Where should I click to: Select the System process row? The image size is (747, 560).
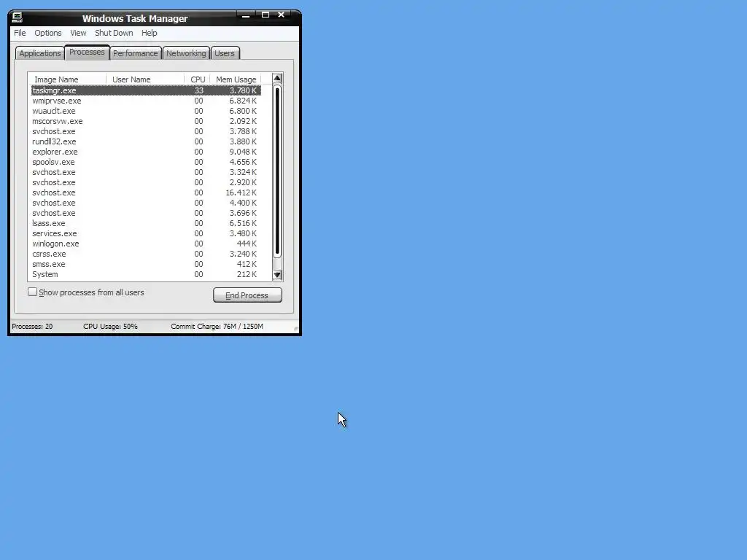click(146, 274)
